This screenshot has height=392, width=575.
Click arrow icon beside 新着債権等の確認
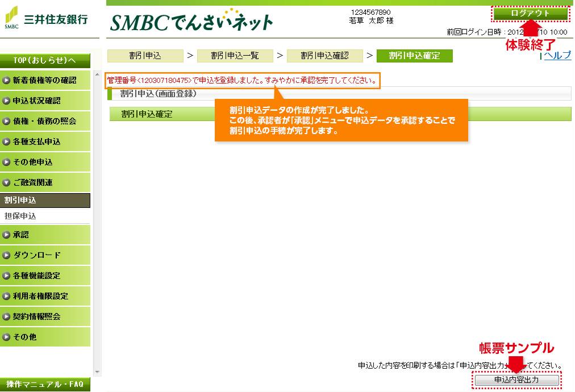6,80
